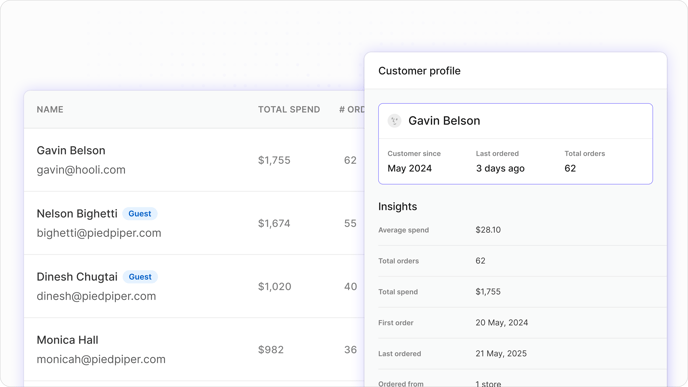Select the $1,674 total spend value
The height and width of the screenshot is (387, 688).
pos(274,223)
